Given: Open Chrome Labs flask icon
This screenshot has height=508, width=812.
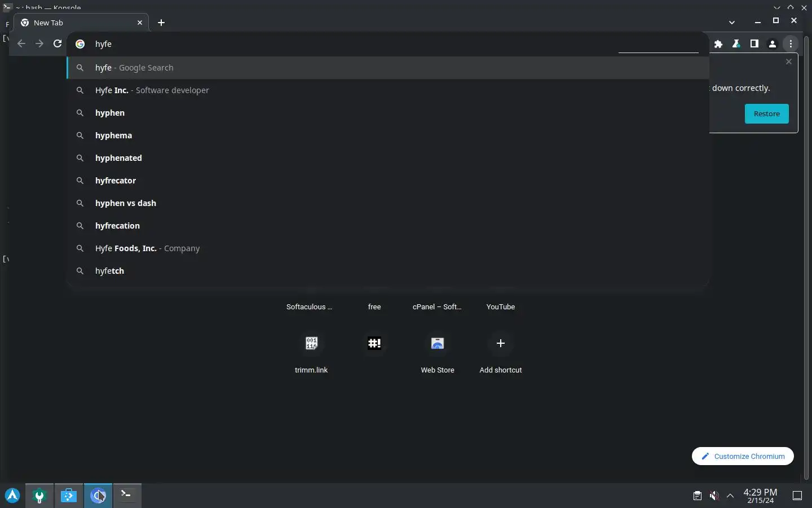Looking at the screenshot, I should click(x=736, y=43).
